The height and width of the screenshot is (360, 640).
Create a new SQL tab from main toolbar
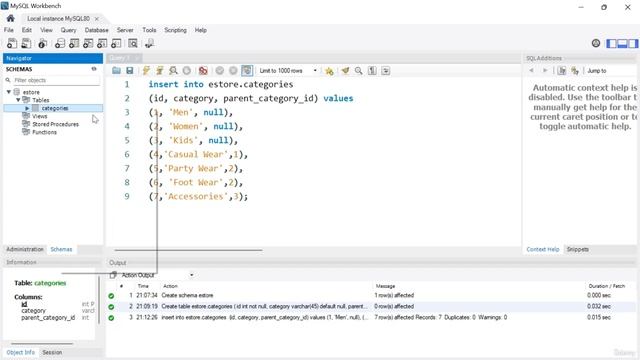12,43
